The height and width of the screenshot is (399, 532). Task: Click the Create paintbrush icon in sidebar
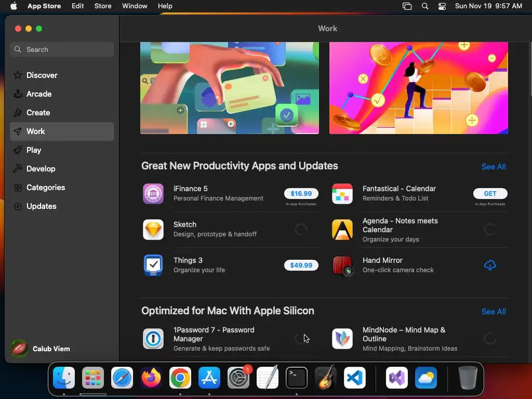pyautogui.click(x=18, y=112)
